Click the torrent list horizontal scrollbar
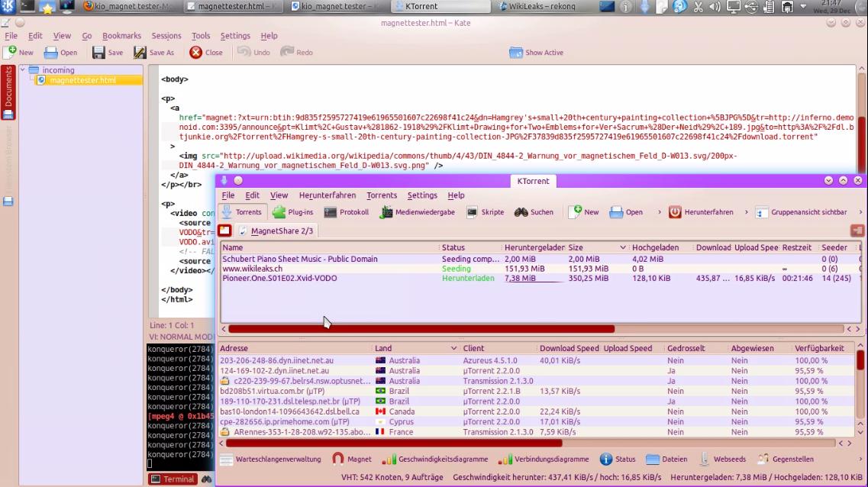Viewport: 868px width, 487px height. click(421, 329)
